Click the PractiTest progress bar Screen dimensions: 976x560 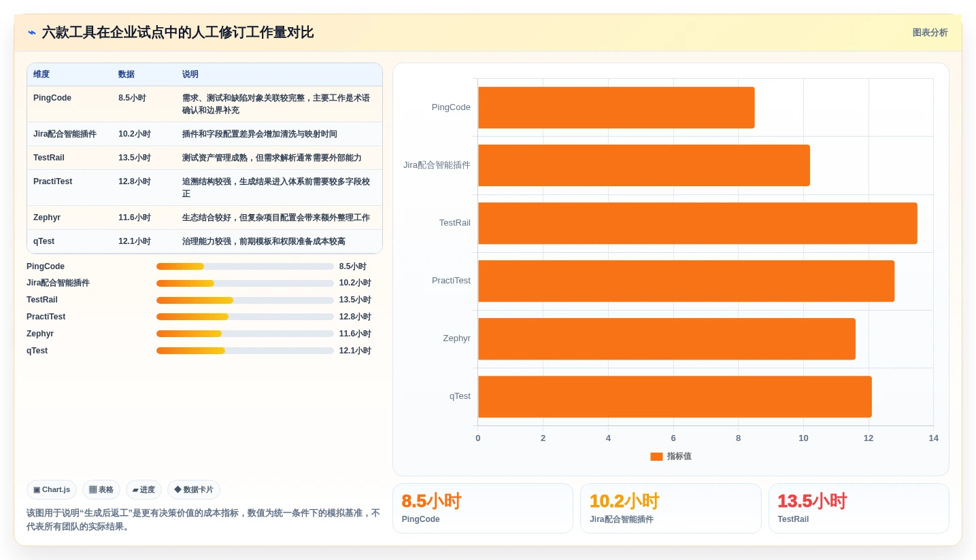coord(245,317)
